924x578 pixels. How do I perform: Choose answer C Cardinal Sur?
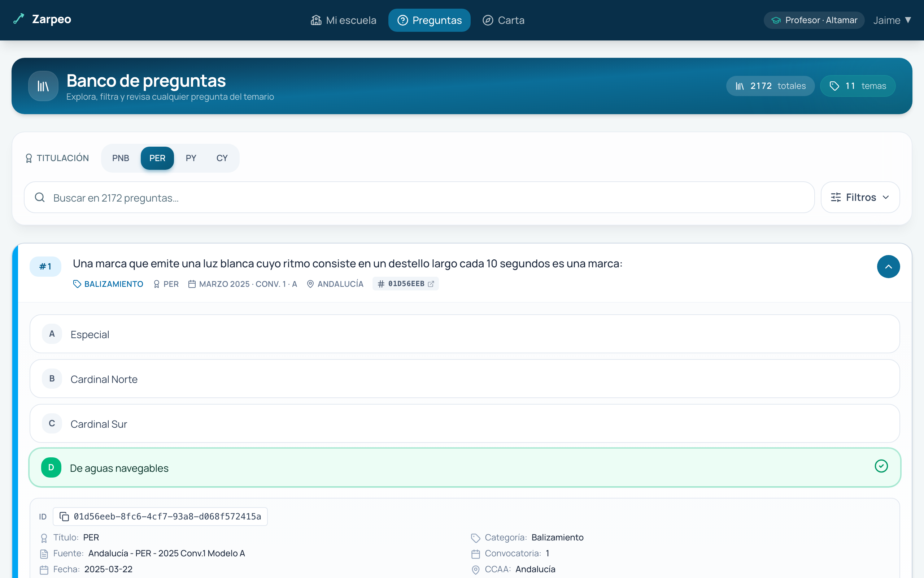[465, 423]
